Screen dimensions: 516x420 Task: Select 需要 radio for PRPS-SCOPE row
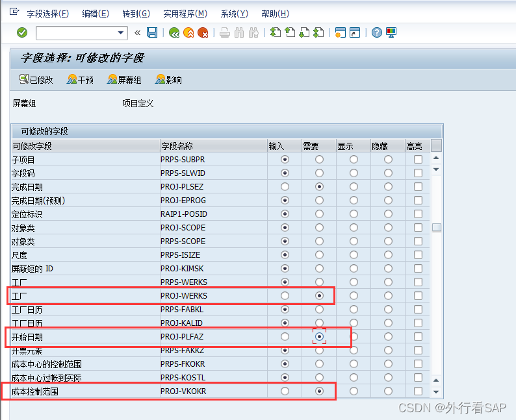click(x=319, y=241)
